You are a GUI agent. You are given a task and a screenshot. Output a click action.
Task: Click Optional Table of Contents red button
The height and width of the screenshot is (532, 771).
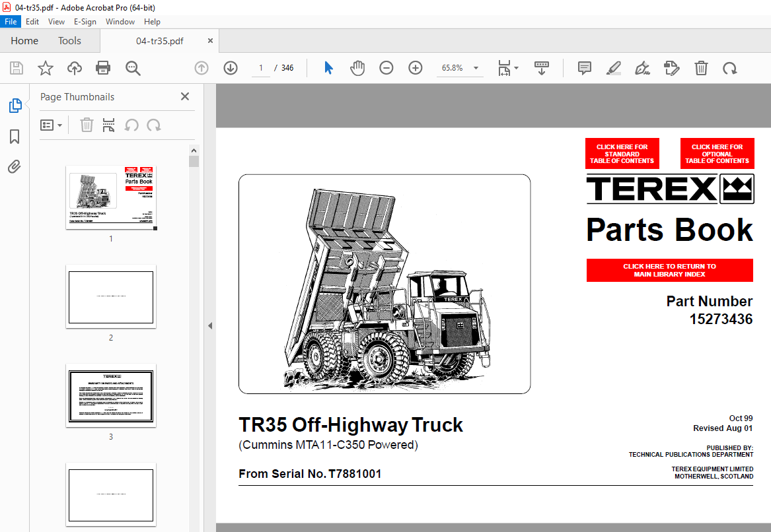(717, 154)
